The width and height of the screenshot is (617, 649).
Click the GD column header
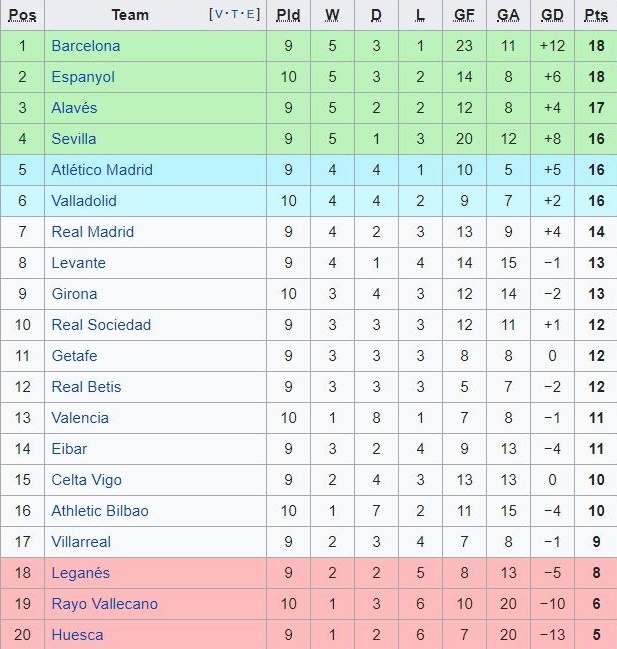[x=552, y=15]
